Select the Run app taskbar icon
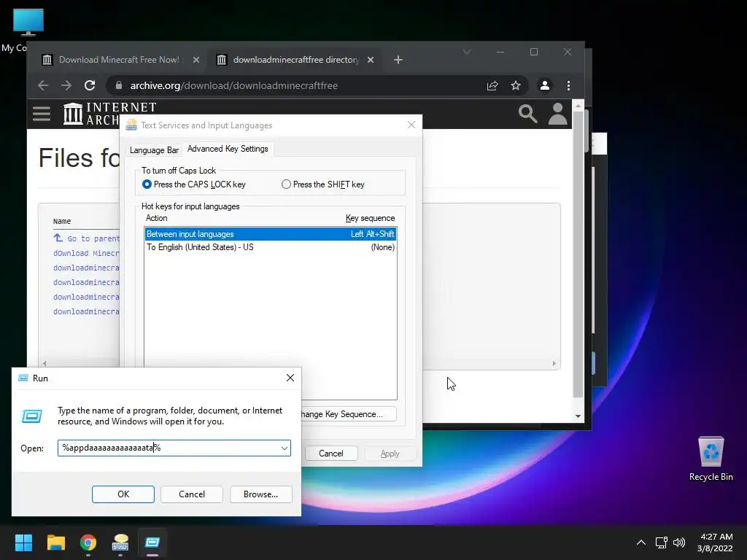Image resolution: width=747 pixels, height=560 pixels. 152,542
